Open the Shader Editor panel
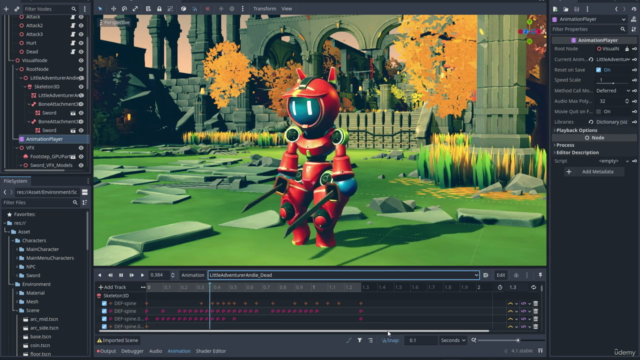Image resolution: width=640 pixels, height=360 pixels. click(x=211, y=351)
